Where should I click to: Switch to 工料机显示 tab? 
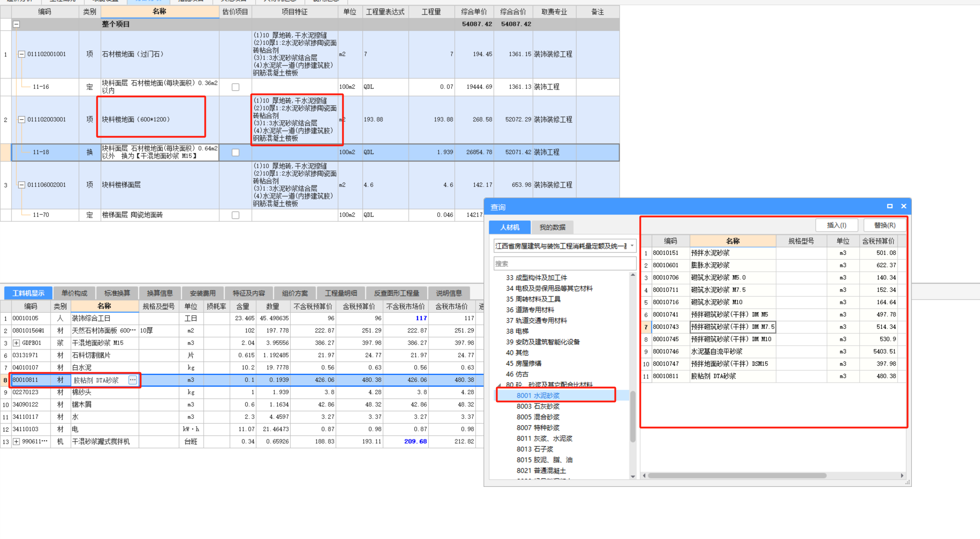click(28, 293)
